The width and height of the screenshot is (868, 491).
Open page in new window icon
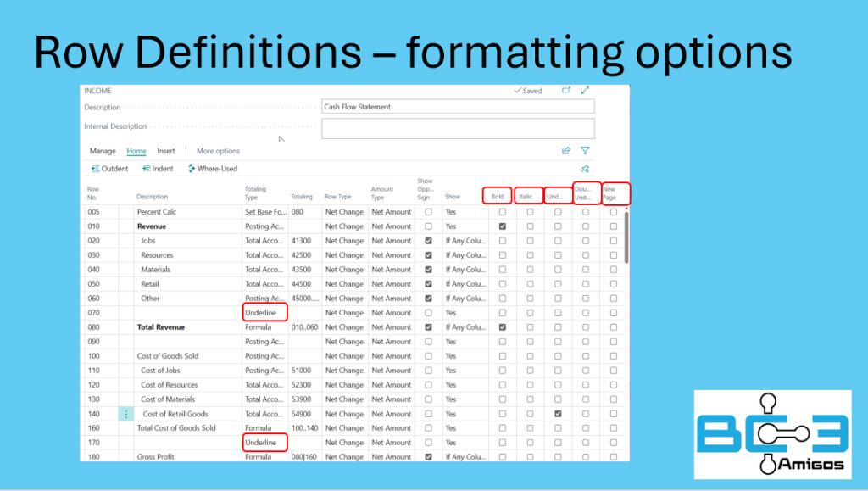pos(566,91)
